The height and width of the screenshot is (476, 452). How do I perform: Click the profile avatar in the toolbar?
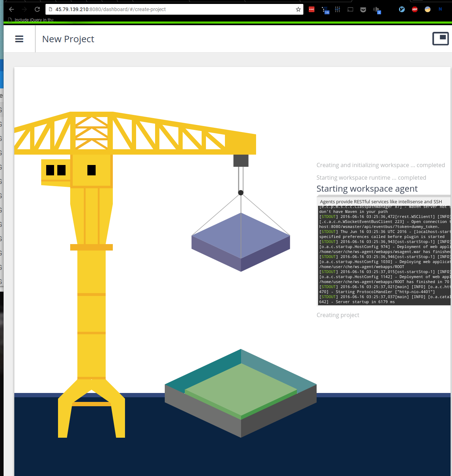[427, 9]
